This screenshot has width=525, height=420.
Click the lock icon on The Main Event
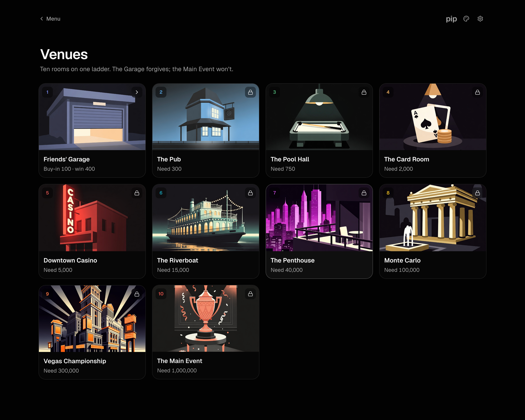[x=250, y=294]
